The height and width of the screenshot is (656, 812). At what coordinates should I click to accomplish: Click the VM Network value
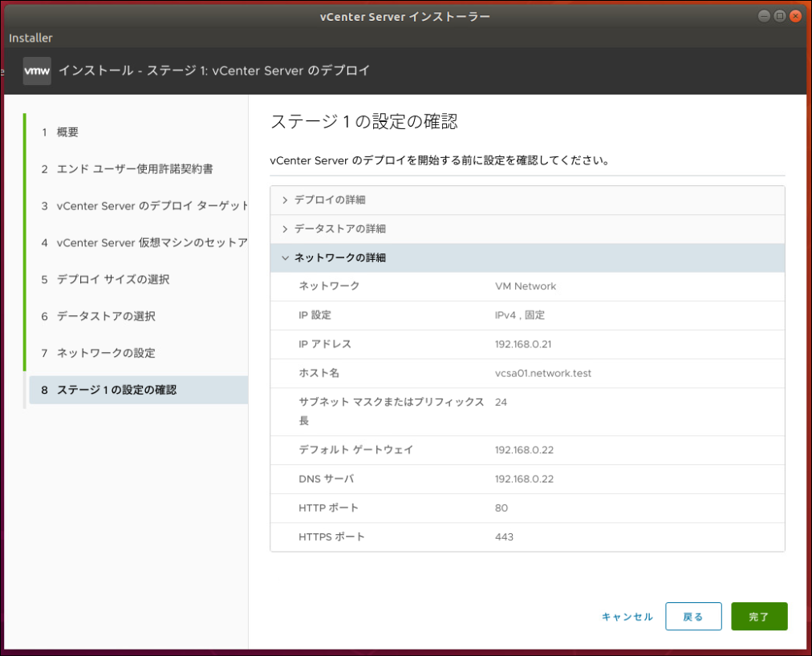click(x=526, y=286)
